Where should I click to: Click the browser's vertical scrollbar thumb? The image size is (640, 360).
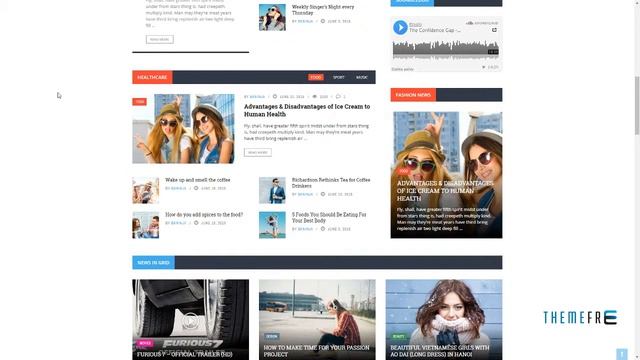coord(637,105)
